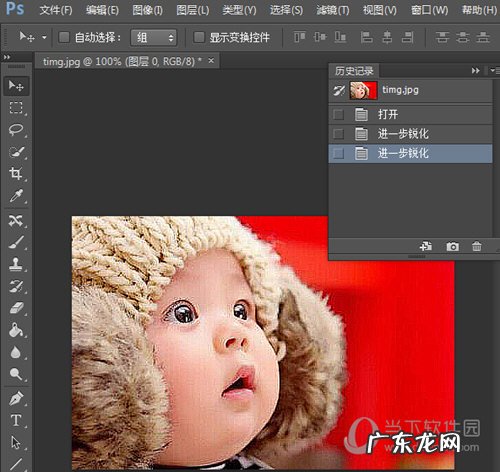Select the Line tool

pos(16,464)
